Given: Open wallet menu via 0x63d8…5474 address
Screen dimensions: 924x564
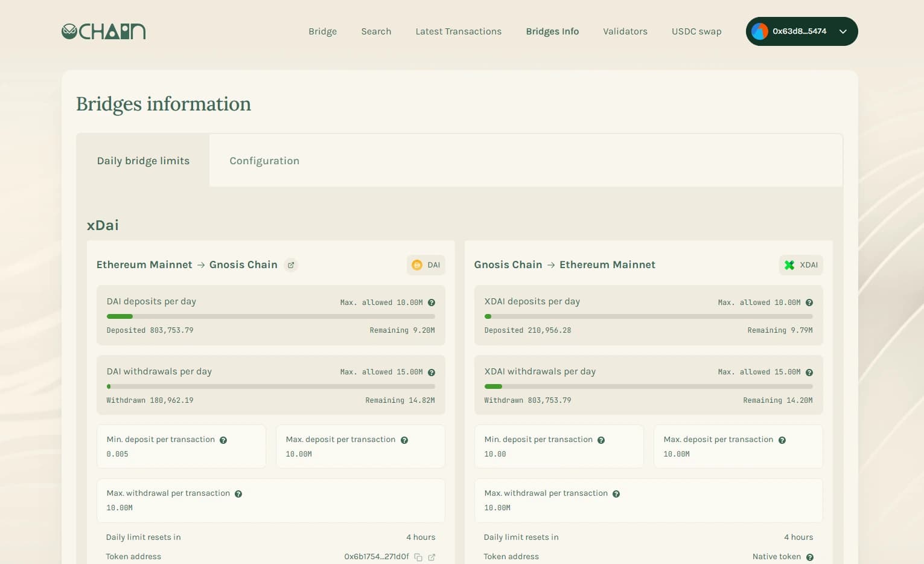Looking at the screenshot, I should click(x=799, y=31).
